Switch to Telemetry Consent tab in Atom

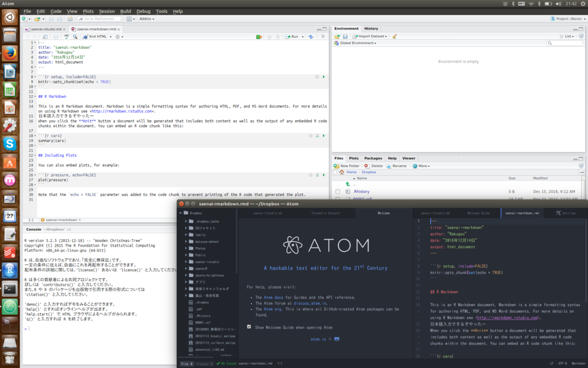[x=326, y=213]
